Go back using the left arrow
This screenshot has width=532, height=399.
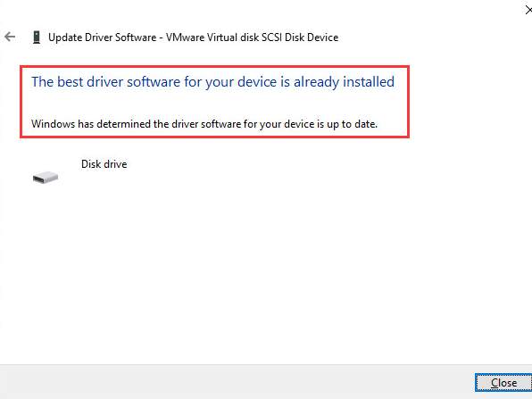[x=10, y=37]
